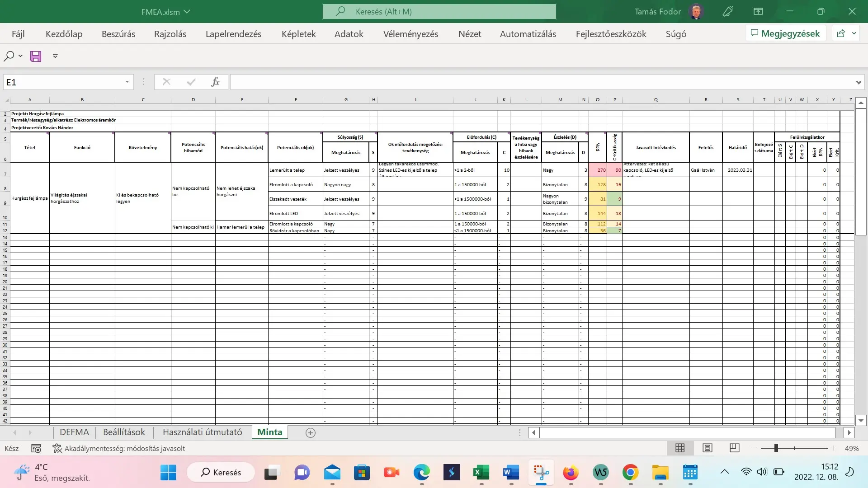Add a new worksheet with the plus button

311,433
